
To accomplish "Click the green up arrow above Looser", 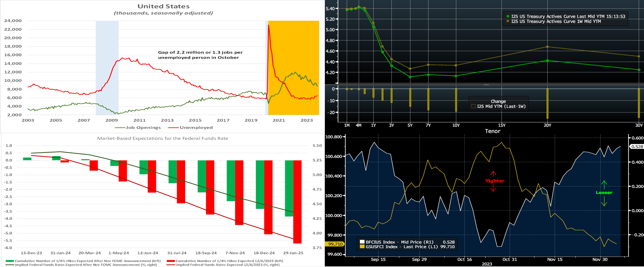I will click(x=604, y=185).
